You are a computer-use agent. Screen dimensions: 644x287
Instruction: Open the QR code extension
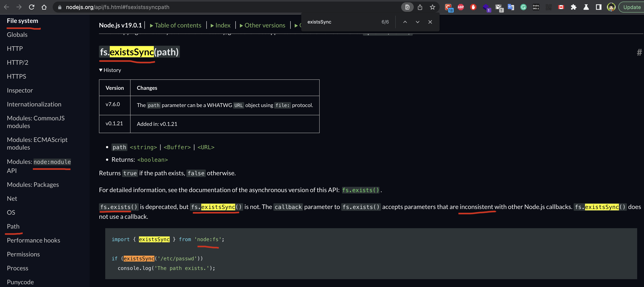click(549, 7)
